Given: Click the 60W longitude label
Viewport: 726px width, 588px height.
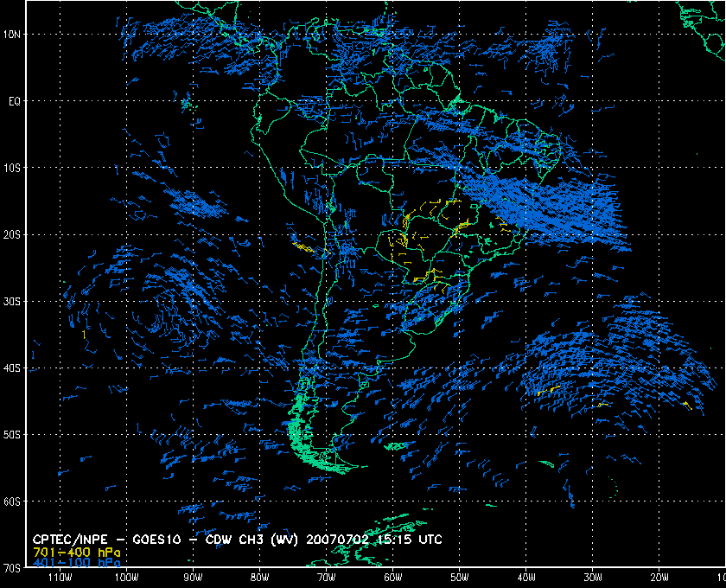Looking at the screenshot, I should (393, 578).
